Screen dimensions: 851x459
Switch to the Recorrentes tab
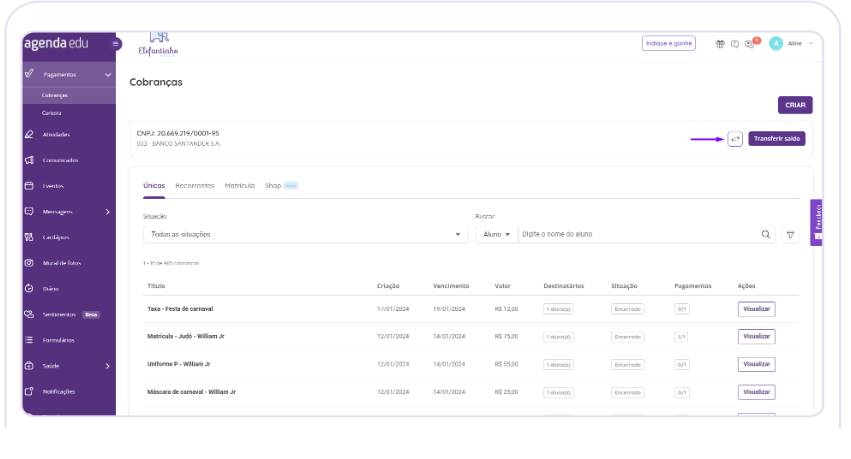click(194, 186)
